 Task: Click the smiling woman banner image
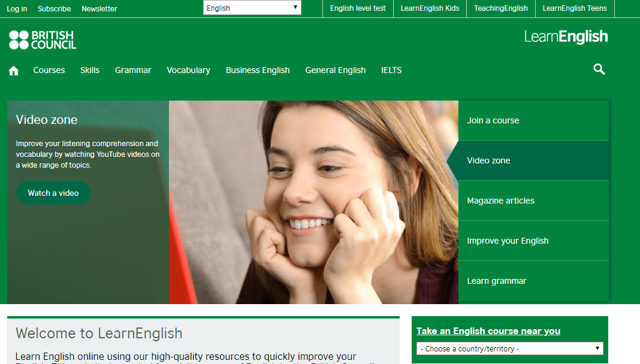[x=313, y=202]
